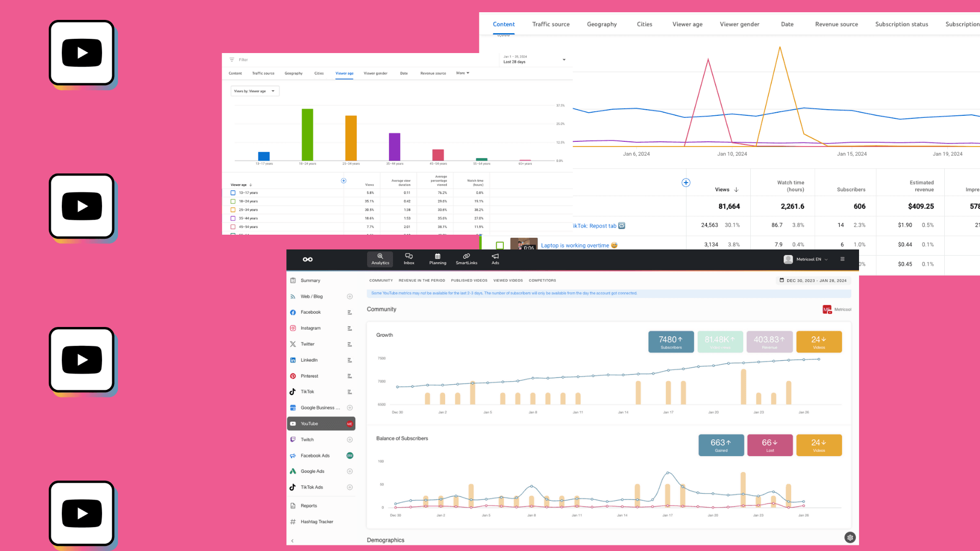The height and width of the screenshot is (551, 980).
Task: Open the Views by: Viewer age dropdown
Action: pyautogui.click(x=254, y=91)
